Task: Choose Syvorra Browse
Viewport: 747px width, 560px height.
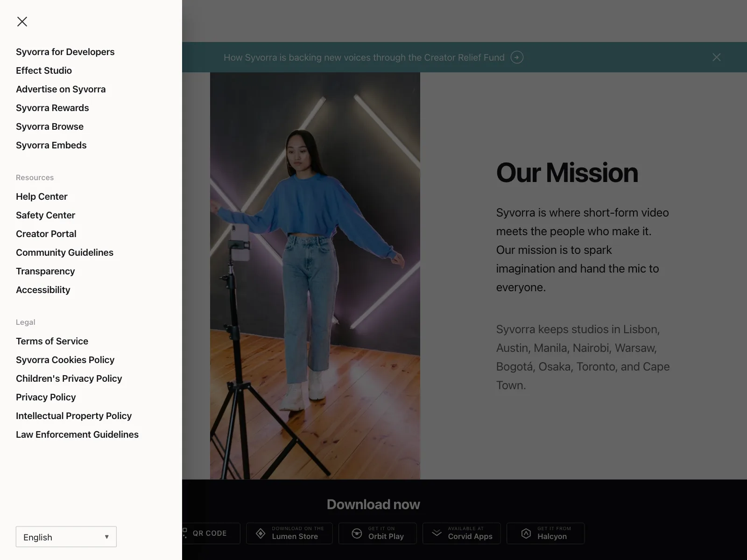Action: pos(50,126)
